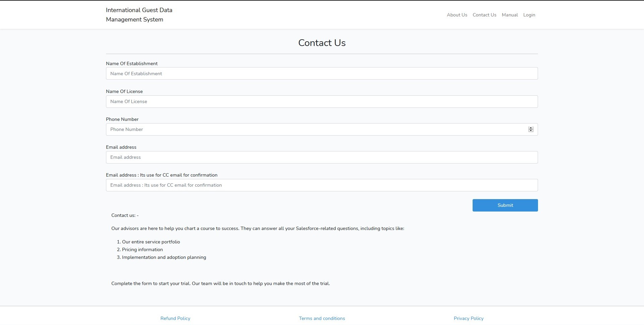Open the Manual link in navbar
This screenshot has height=325, width=644.
509,15
